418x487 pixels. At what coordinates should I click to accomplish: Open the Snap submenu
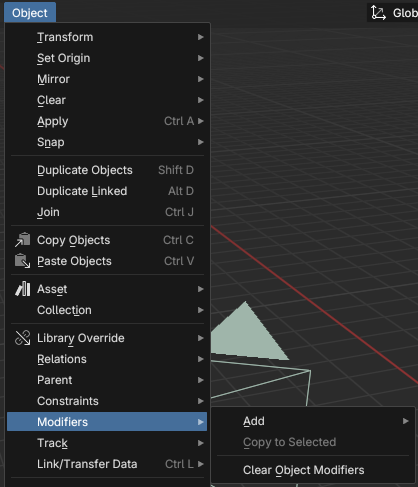107,142
